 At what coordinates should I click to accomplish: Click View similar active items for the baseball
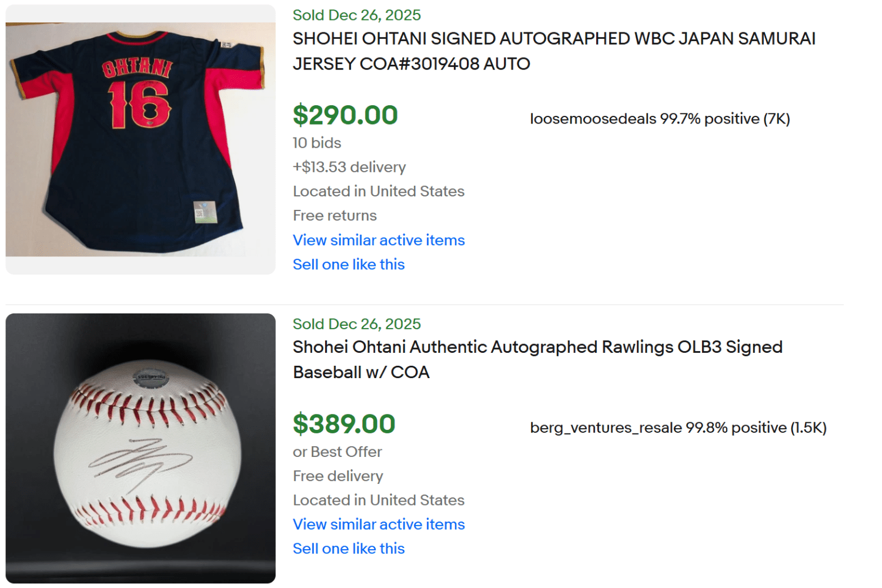click(378, 524)
